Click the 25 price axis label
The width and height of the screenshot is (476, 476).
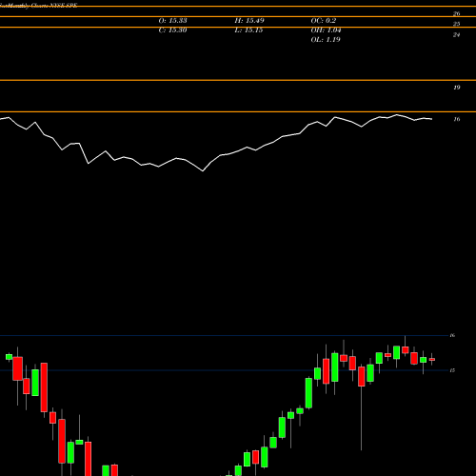point(456,24)
